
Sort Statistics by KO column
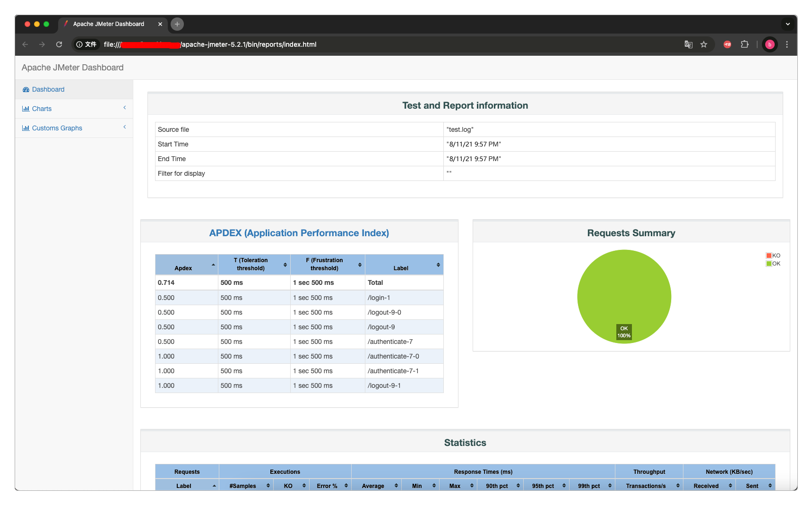(291, 486)
